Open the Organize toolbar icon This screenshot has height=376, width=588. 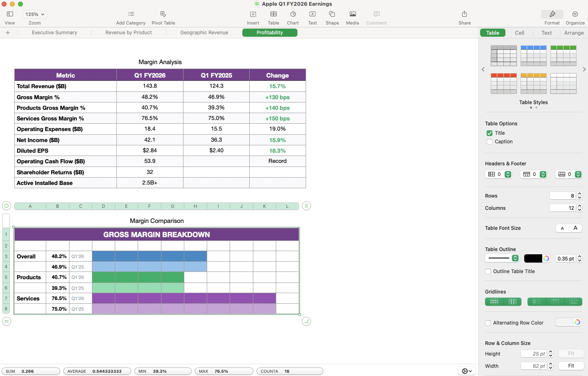[x=575, y=14]
